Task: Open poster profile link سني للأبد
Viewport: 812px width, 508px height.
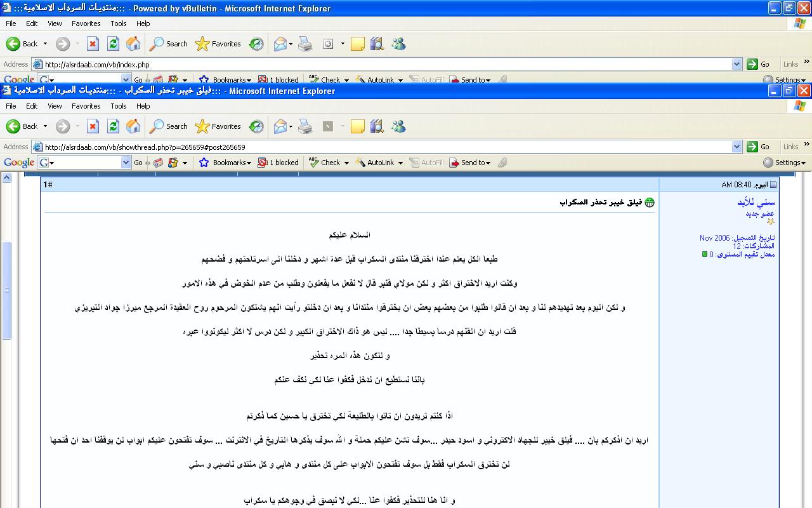Action: pyautogui.click(x=756, y=203)
